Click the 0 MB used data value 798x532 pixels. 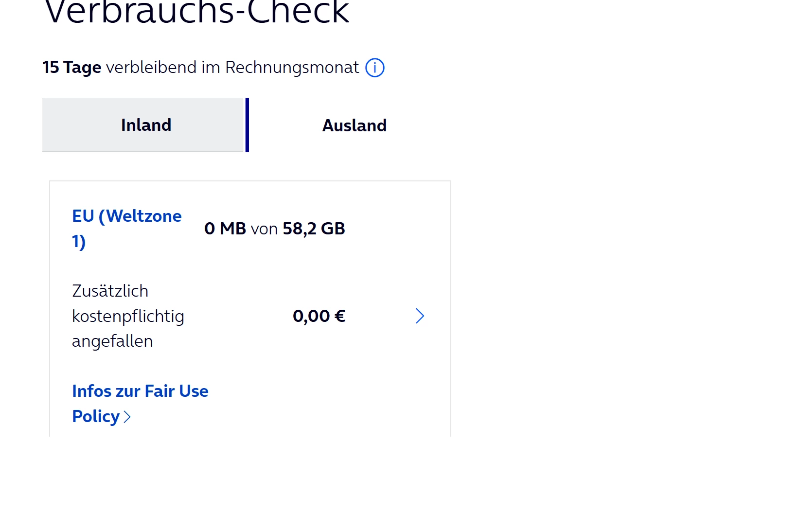[225, 229]
